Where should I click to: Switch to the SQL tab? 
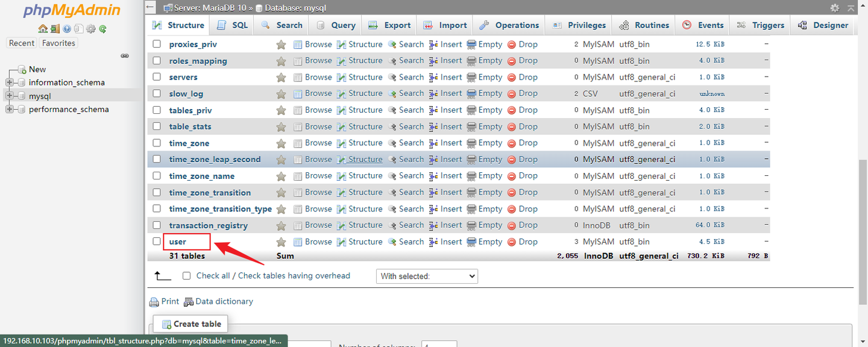(232, 25)
